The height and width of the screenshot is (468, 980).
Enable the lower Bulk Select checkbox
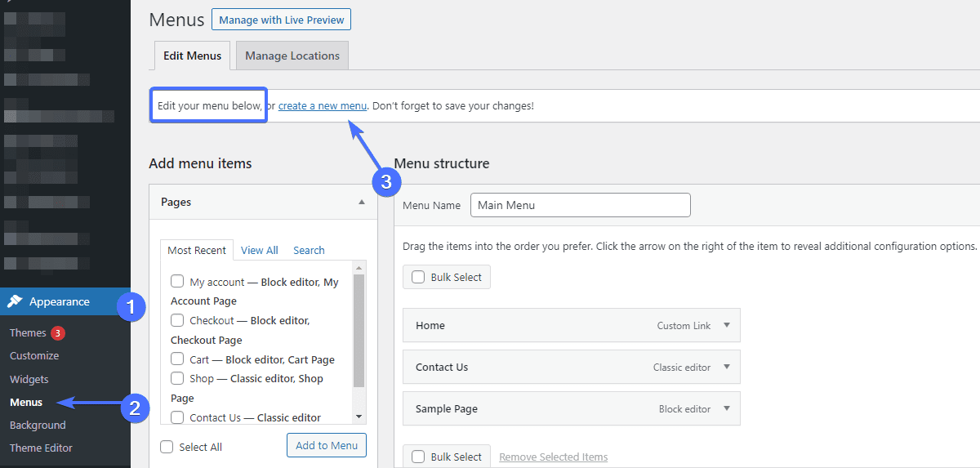coord(418,457)
